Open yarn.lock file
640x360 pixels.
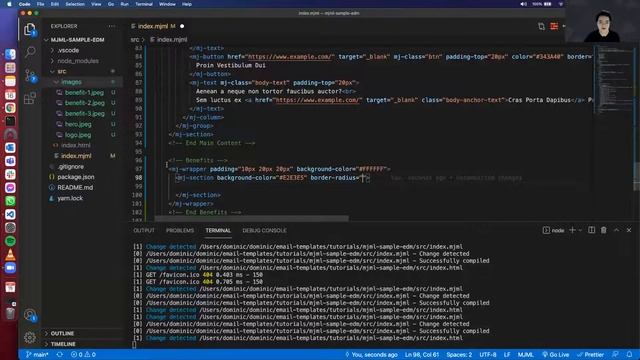70,198
